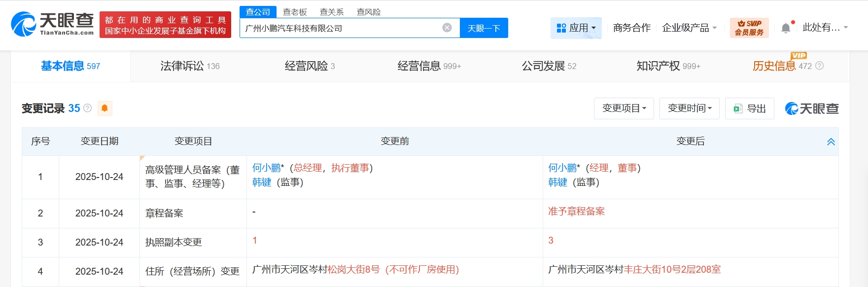Open the notification bell in header

tap(786, 28)
